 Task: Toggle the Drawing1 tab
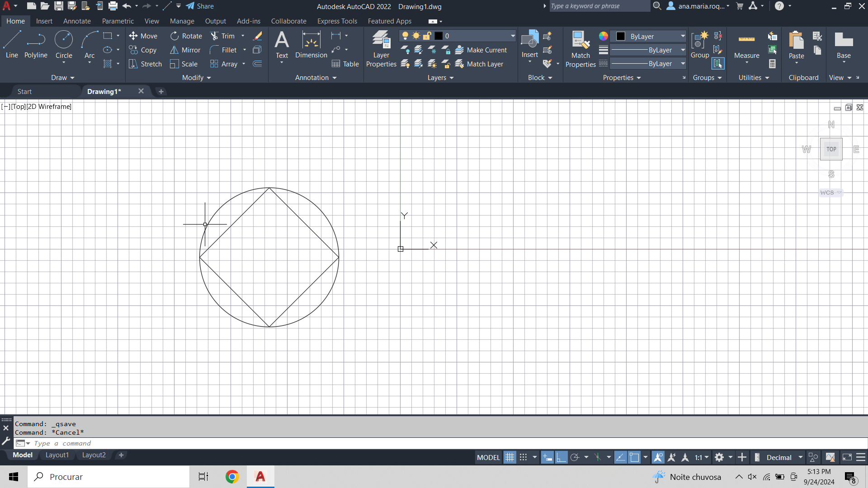pos(104,91)
